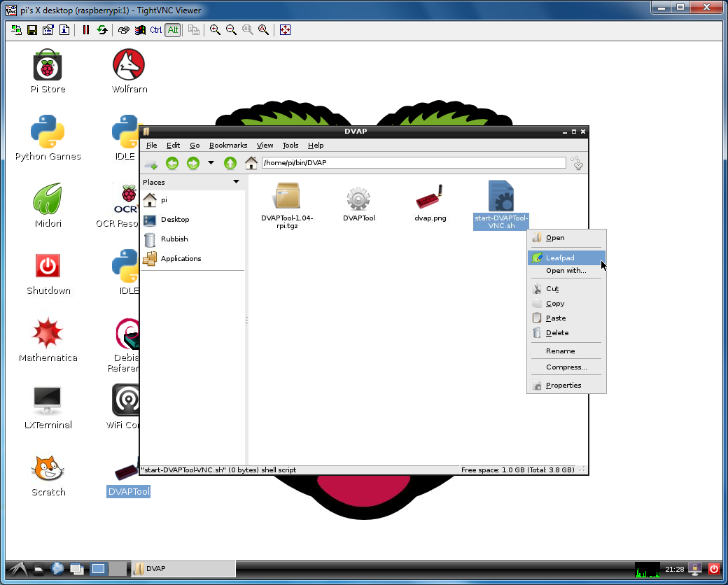Pause the remote session with red bars icon

click(x=86, y=30)
